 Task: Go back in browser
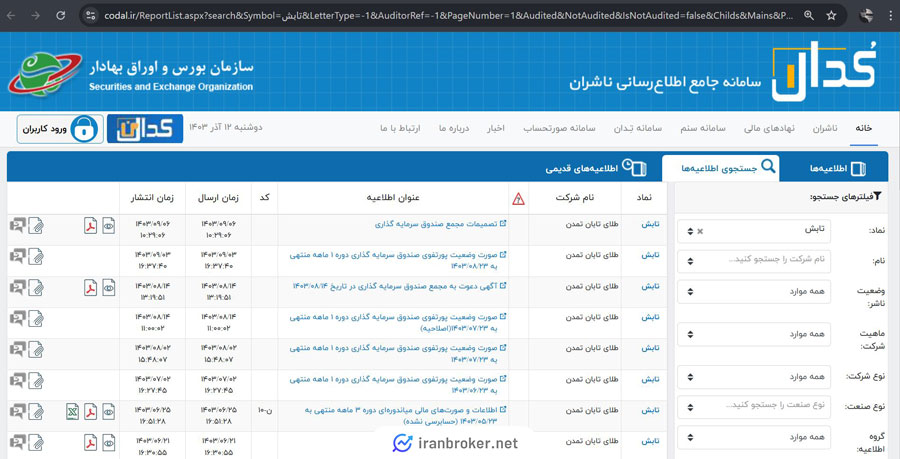tap(11, 15)
